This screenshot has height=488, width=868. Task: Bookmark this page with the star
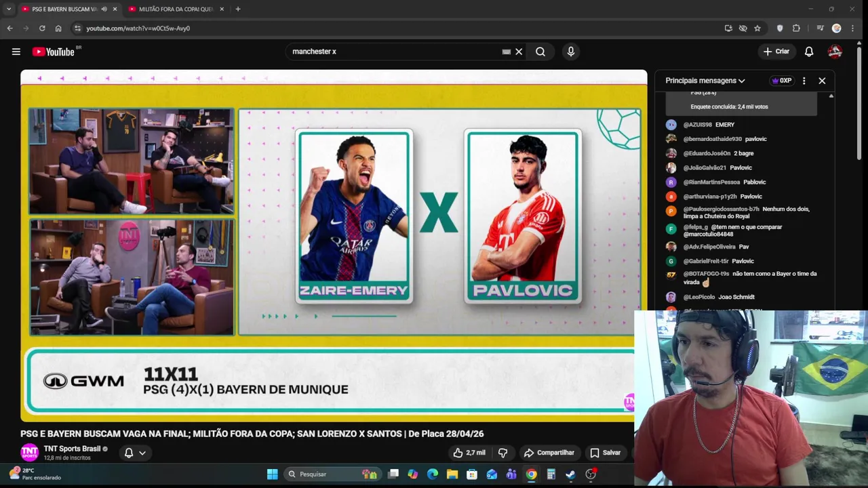[757, 28]
